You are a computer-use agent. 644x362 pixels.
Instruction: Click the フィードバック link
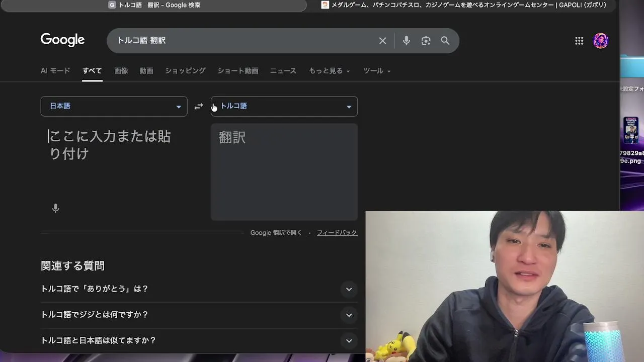click(x=337, y=233)
